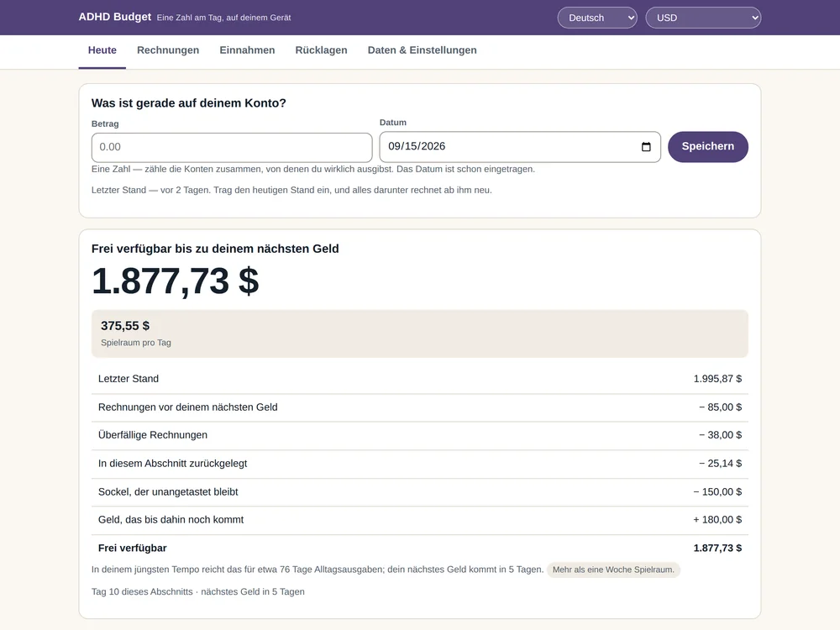Viewport: 840px width, 630px height.
Task: Click the bold "Frei verfügbar" total label
Action: click(x=133, y=548)
